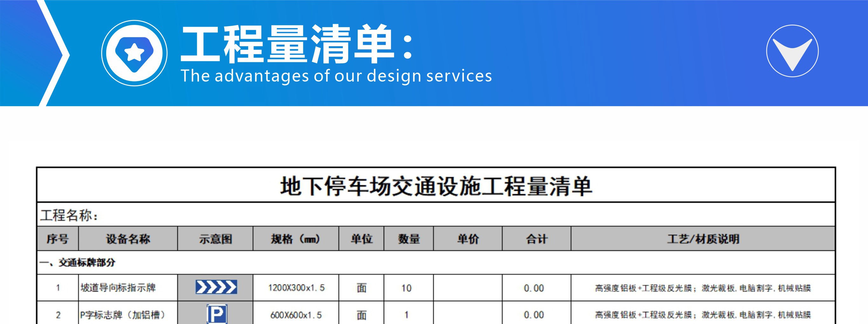Select the 序号 column header
The height and width of the screenshot is (324, 868).
58,239
